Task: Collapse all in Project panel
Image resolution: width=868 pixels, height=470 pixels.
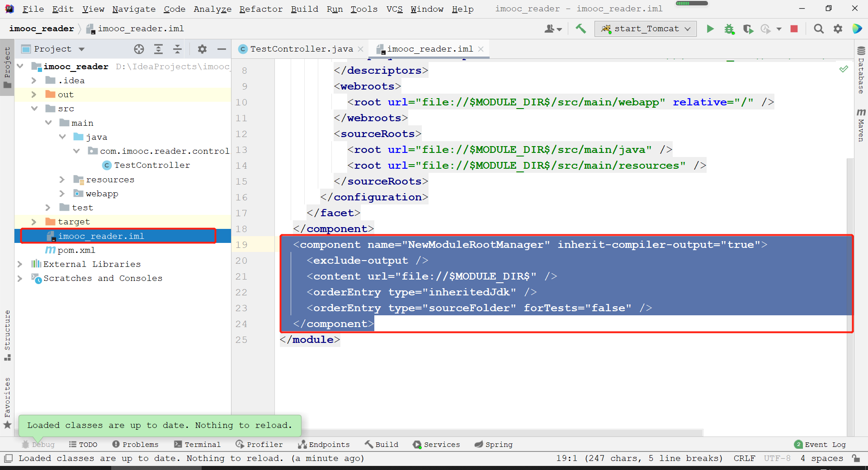Action: coord(177,49)
